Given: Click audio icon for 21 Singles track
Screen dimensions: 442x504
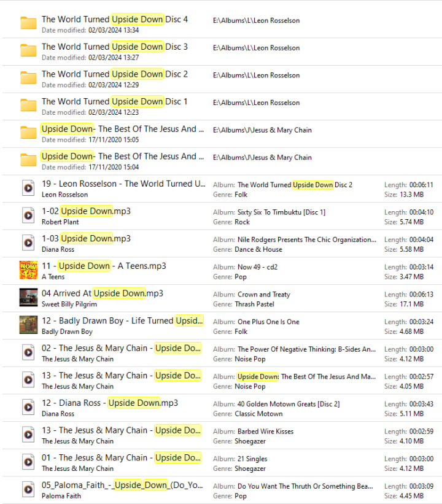Looking at the screenshot, I should click(28, 462).
